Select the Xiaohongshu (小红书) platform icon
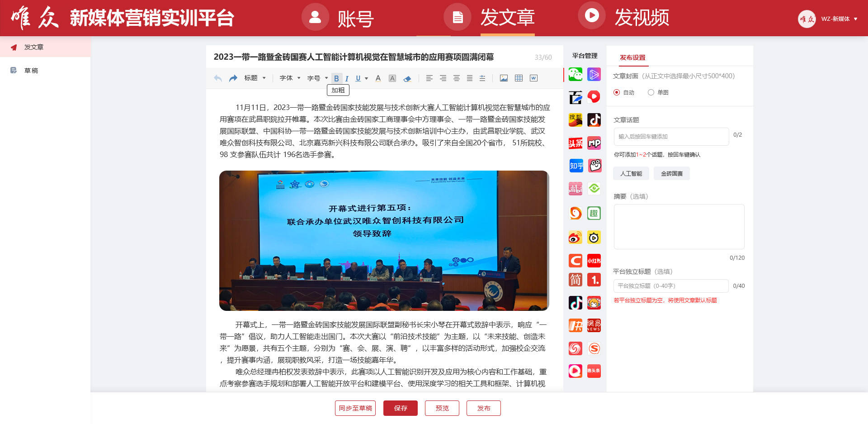The width and height of the screenshot is (868, 424). pos(594,261)
